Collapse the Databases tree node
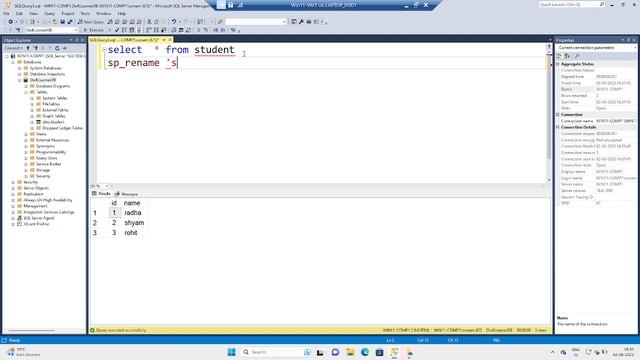640x360 pixels. [13, 62]
